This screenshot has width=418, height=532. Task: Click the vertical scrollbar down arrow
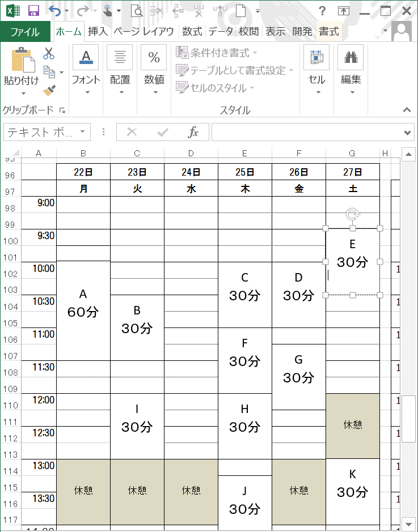408,523
